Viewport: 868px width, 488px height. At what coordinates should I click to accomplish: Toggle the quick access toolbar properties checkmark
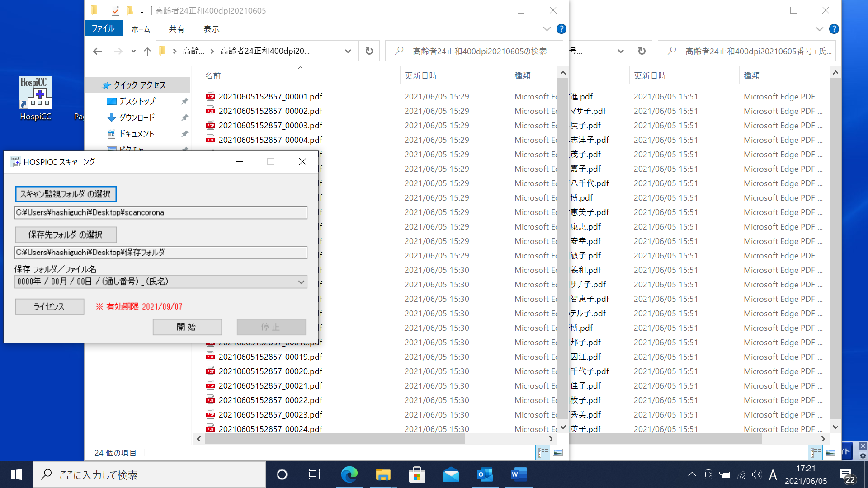115,10
